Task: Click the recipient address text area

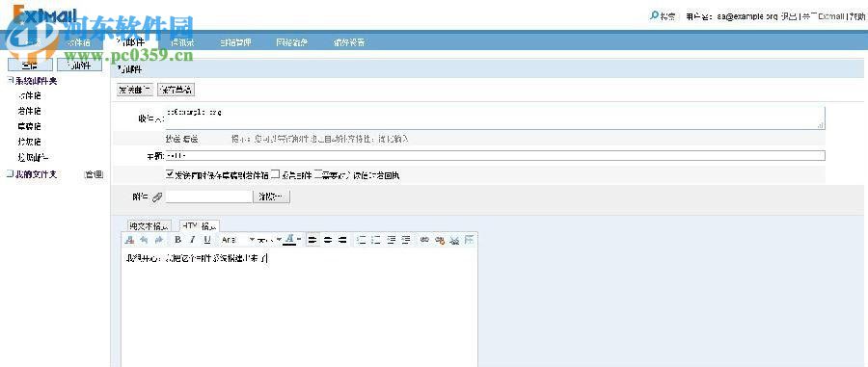Action: [x=496, y=118]
